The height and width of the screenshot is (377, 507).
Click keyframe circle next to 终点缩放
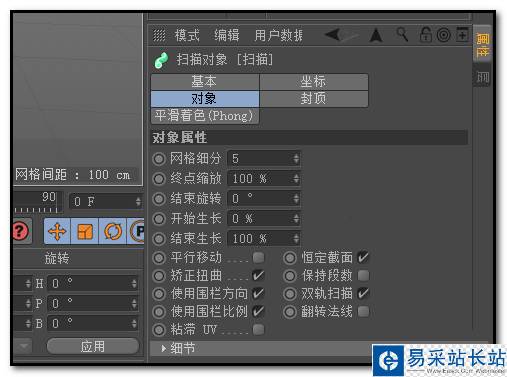pos(159,179)
